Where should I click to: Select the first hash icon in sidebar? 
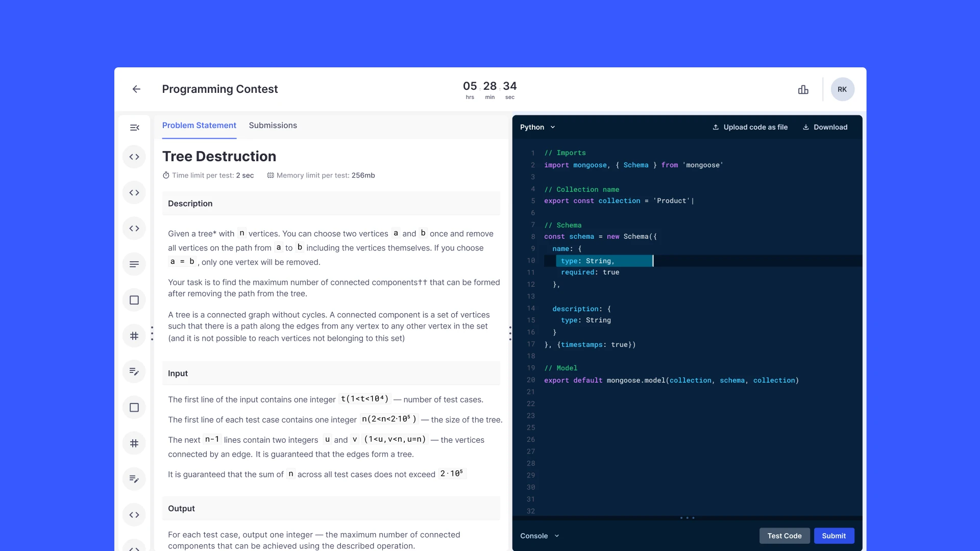tap(134, 336)
